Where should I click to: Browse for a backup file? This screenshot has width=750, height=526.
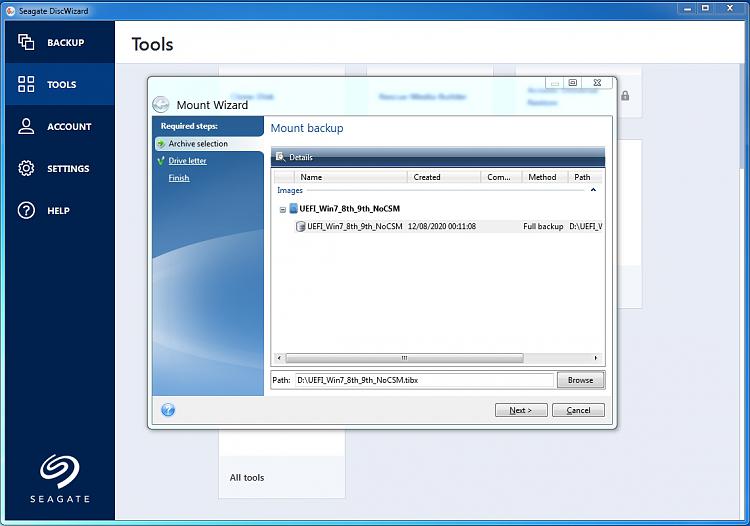click(581, 380)
